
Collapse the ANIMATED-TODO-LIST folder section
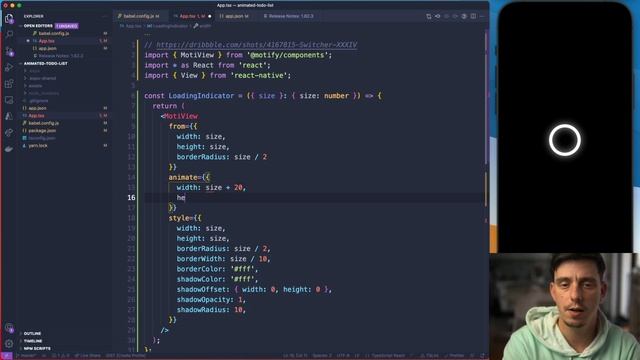click(45, 64)
